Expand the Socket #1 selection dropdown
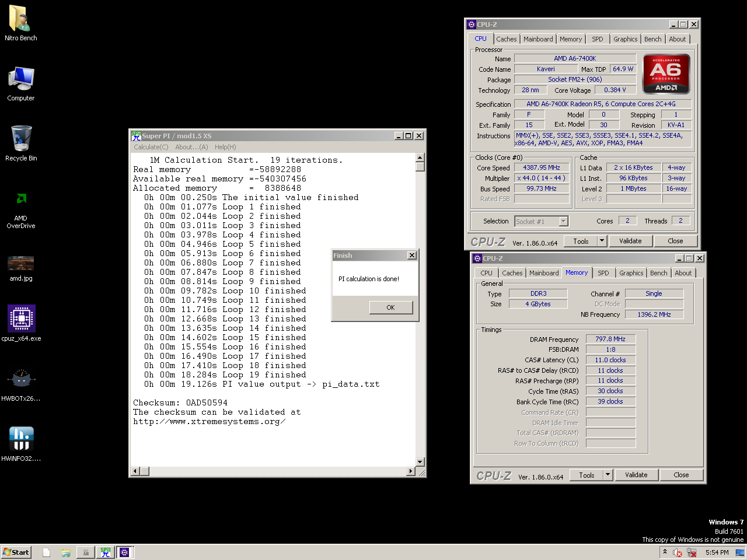The width and height of the screenshot is (747, 560). [x=563, y=222]
